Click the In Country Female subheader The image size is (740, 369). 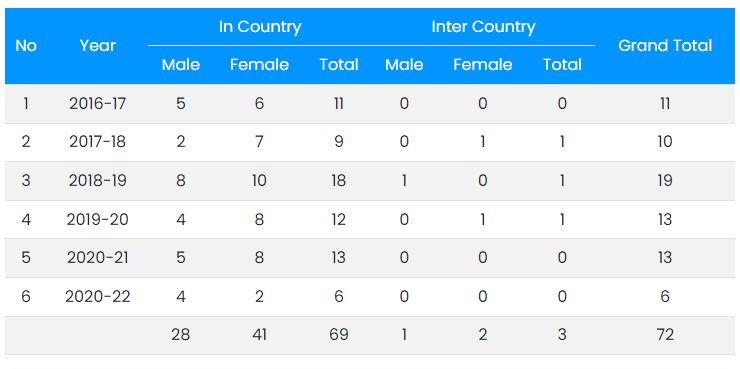point(260,65)
